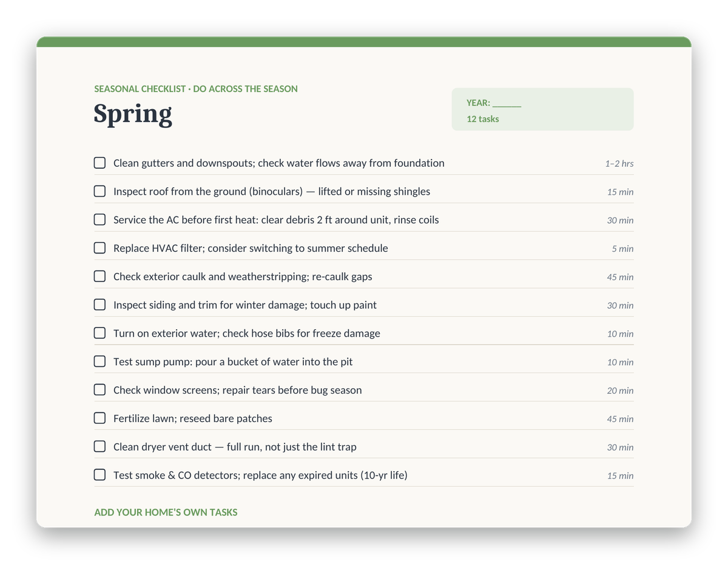Viewport: 728px width, 564px height.
Task: Select the Spring heading
Action: (133, 114)
